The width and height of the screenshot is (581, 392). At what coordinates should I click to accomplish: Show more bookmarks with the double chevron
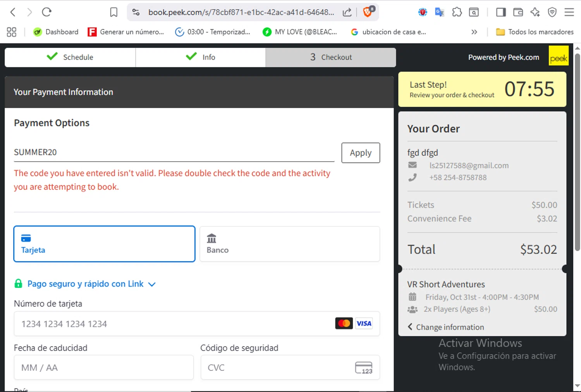474,32
